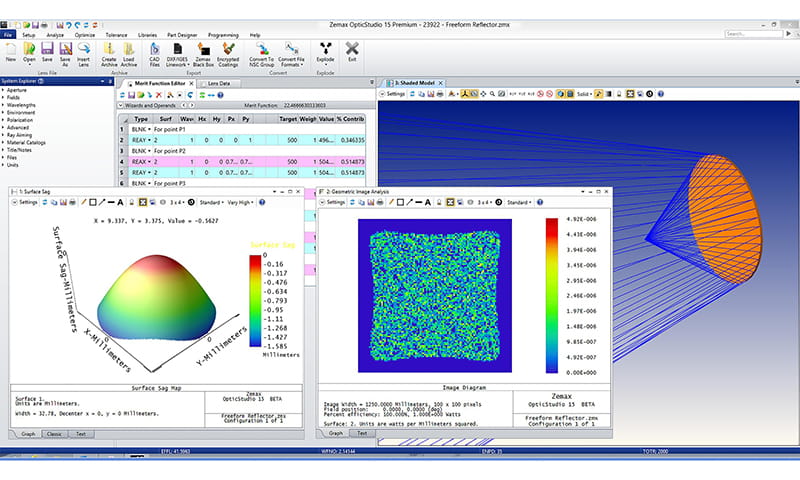Click Load Archive in the ribbon

129,54
